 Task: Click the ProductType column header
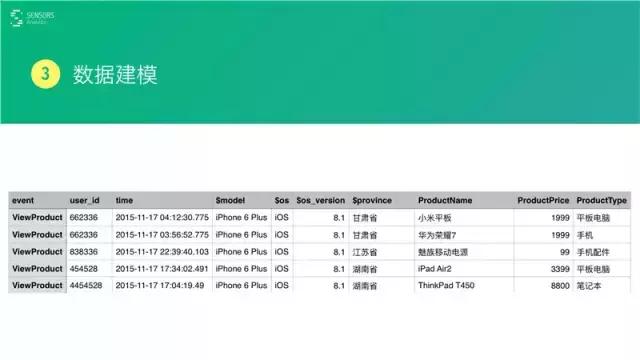coord(601,200)
